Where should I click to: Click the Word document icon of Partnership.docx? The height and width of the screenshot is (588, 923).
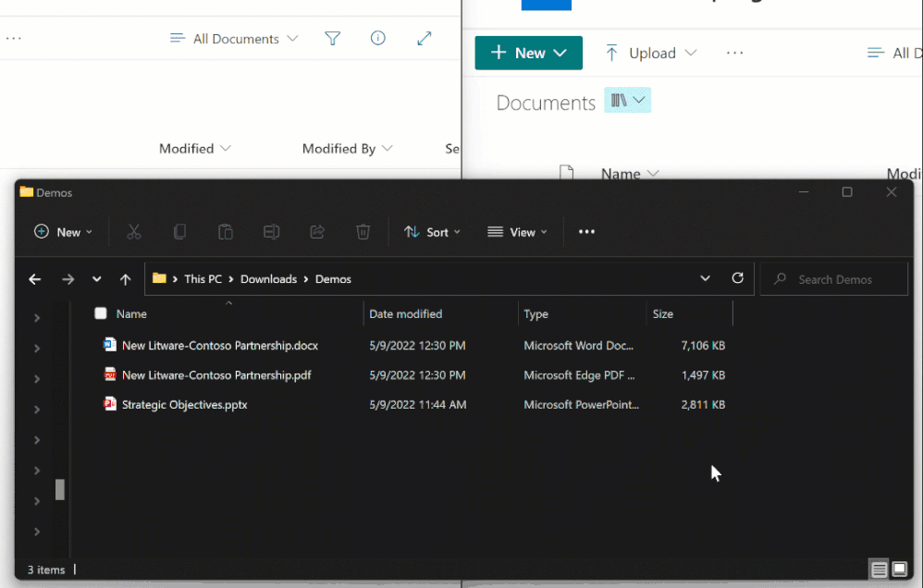[x=109, y=344]
